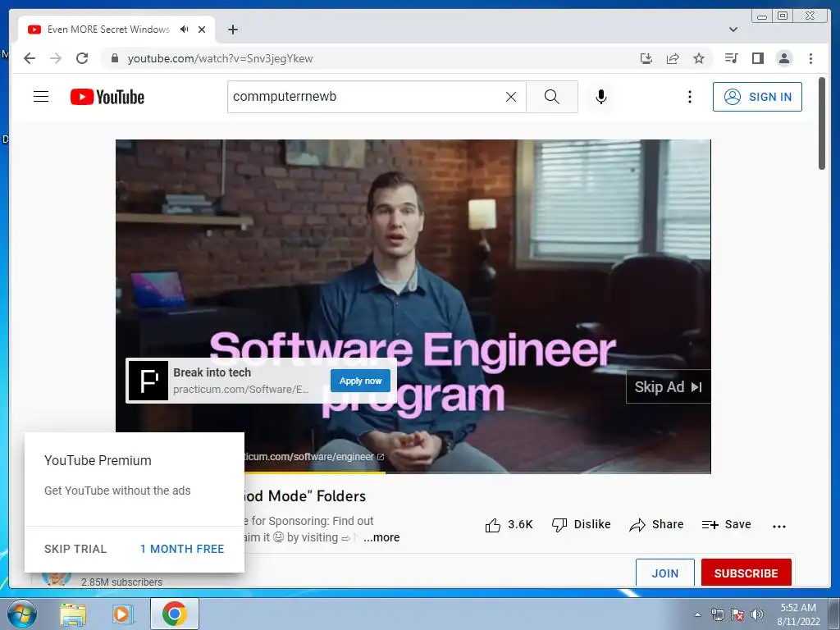Click Chrome taskbar icon
The height and width of the screenshot is (630, 840).
[x=175, y=614]
